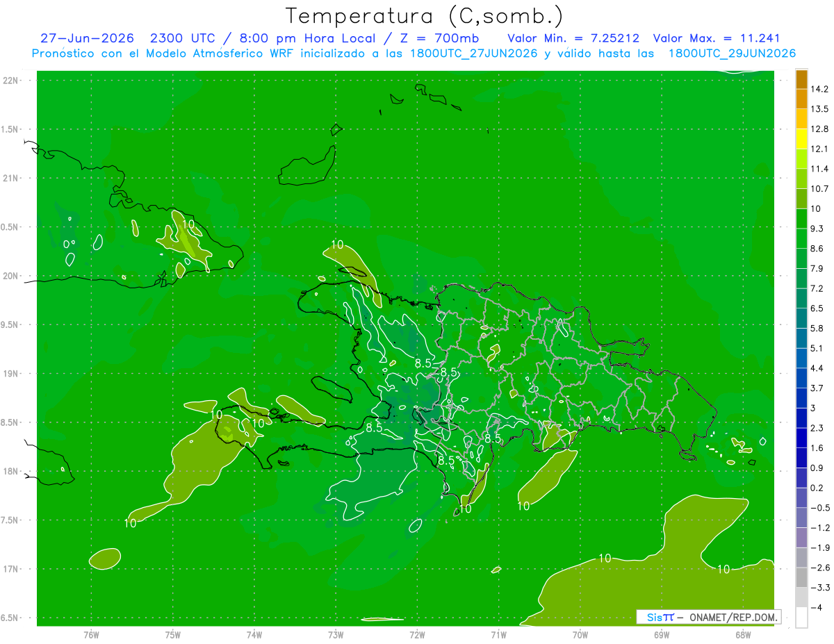The height and width of the screenshot is (644, 834).
Task: Click the SisTT – ONAMET/REP.DOM. credit box
Action: tap(709, 617)
